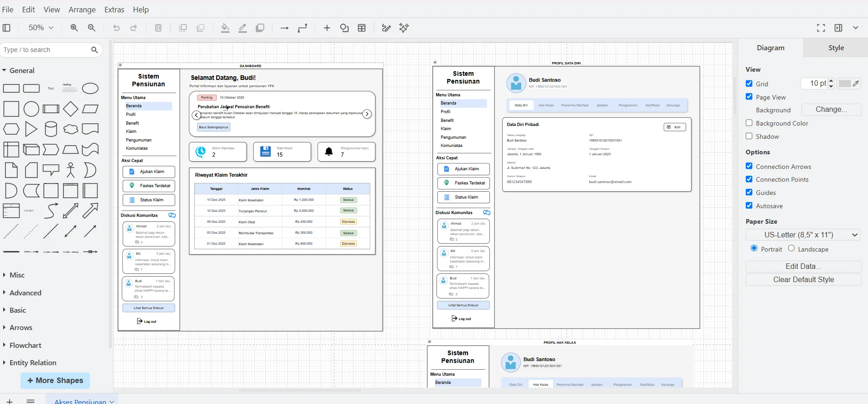Viewport: 868px width, 404px height.
Task: Click the search magnifier in shapes search
Action: point(94,50)
